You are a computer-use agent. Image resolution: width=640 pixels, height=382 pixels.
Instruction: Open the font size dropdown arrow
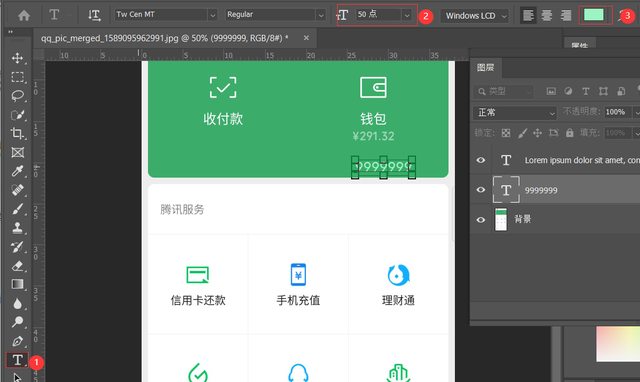click(407, 16)
